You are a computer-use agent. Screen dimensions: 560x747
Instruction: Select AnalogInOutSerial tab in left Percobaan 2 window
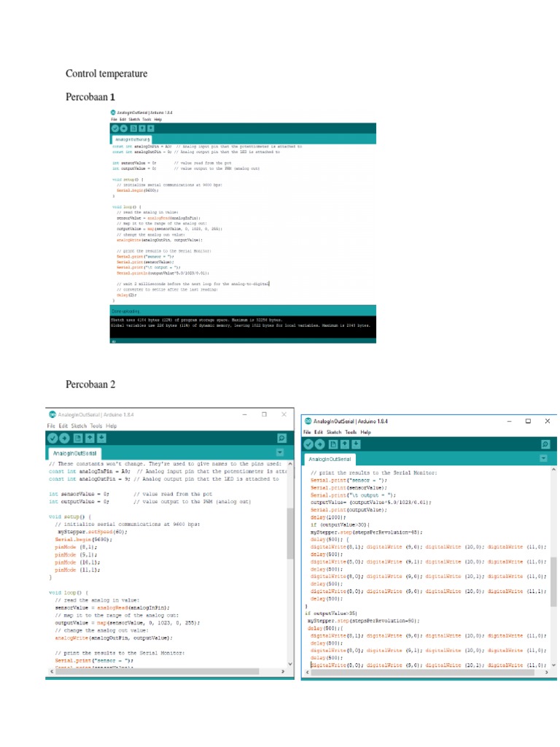tap(75, 453)
